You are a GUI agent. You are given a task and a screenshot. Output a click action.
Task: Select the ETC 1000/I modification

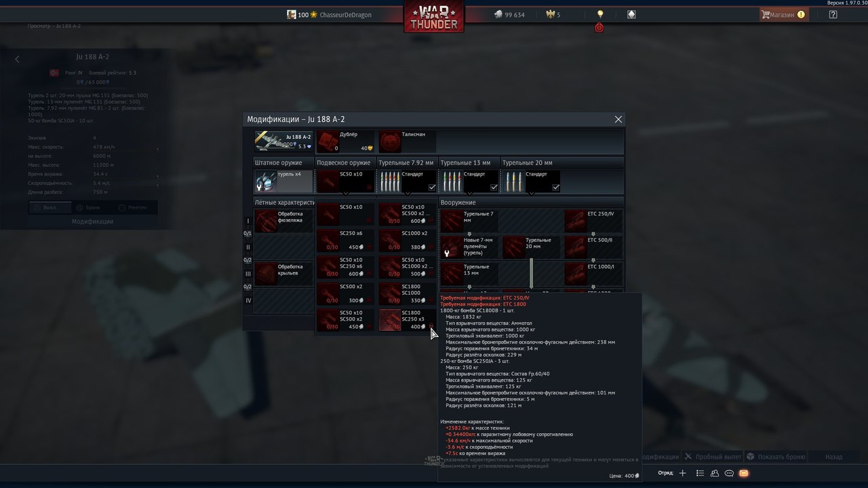pyautogui.click(x=593, y=274)
